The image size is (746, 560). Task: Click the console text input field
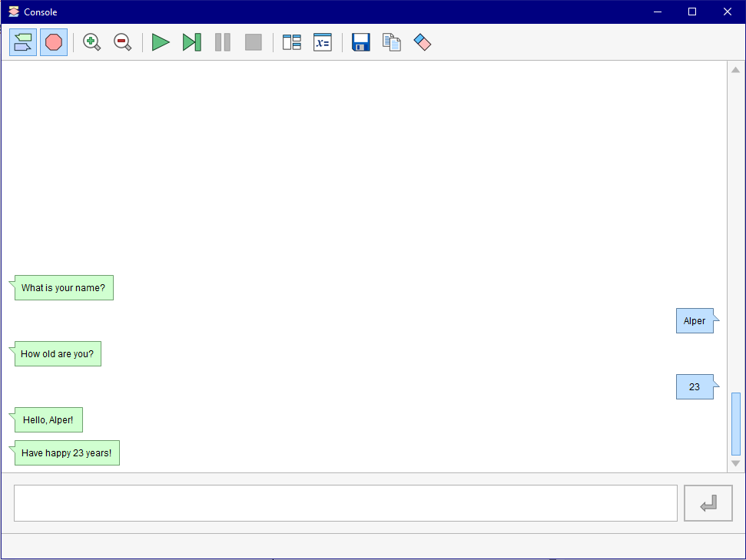(346, 503)
